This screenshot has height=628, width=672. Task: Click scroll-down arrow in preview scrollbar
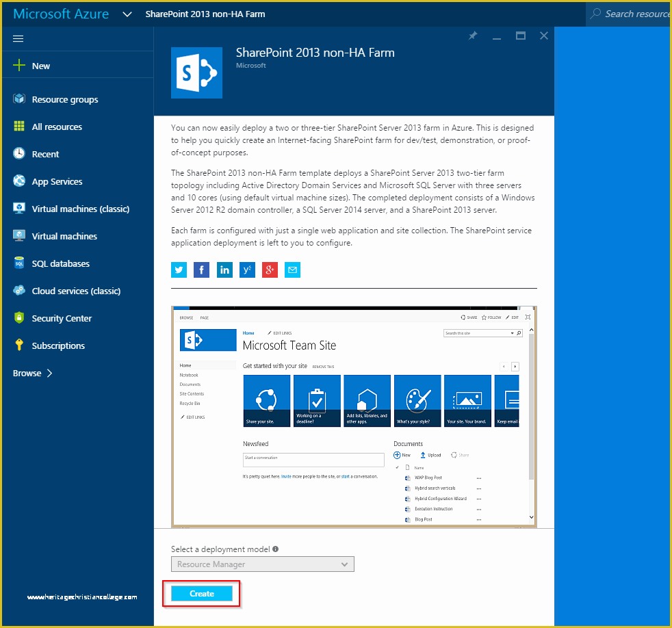[532, 517]
